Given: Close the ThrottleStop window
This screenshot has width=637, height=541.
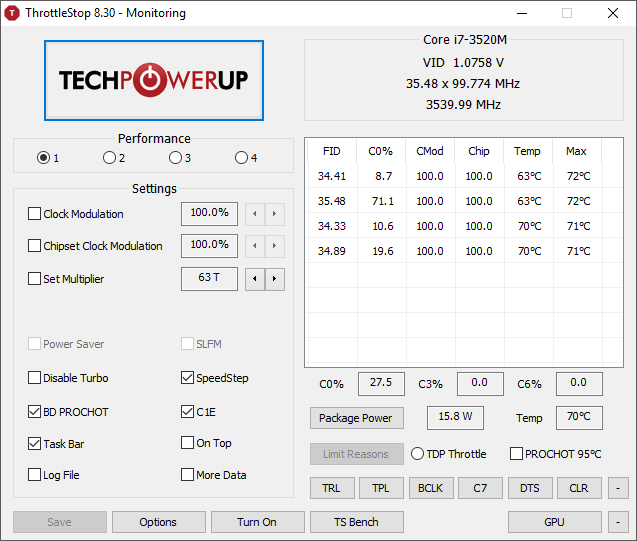Looking at the screenshot, I should tap(613, 13).
